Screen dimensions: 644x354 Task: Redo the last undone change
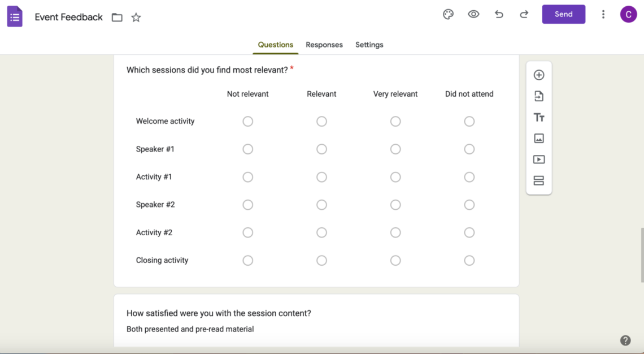(x=524, y=14)
